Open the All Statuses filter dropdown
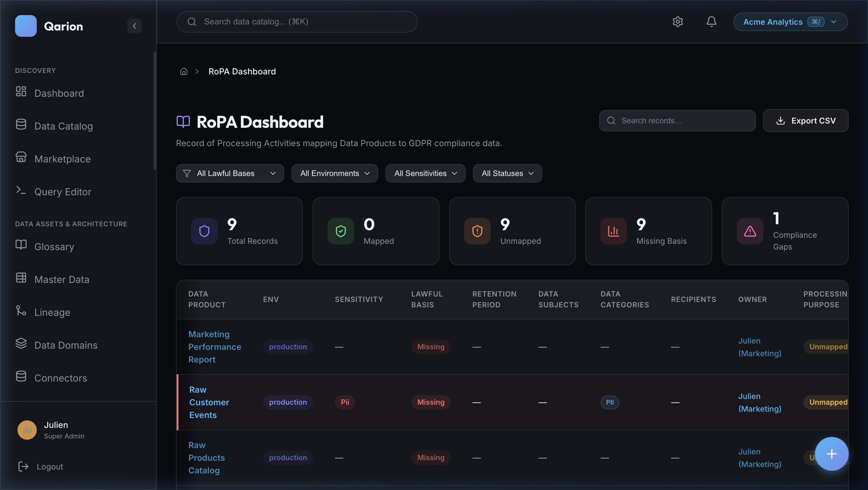The image size is (868, 490). click(507, 173)
